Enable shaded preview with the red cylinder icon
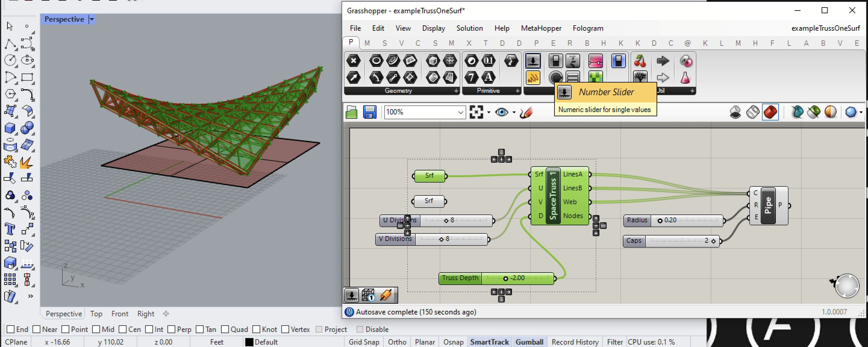Screen dimensions: 868x347 tap(770, 112)
